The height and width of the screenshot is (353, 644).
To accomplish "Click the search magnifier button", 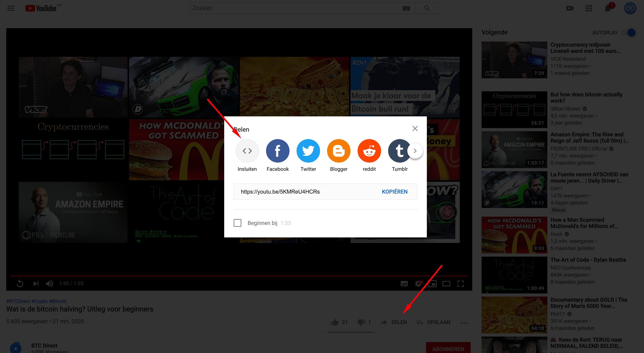I will click(x=427, y=8).
